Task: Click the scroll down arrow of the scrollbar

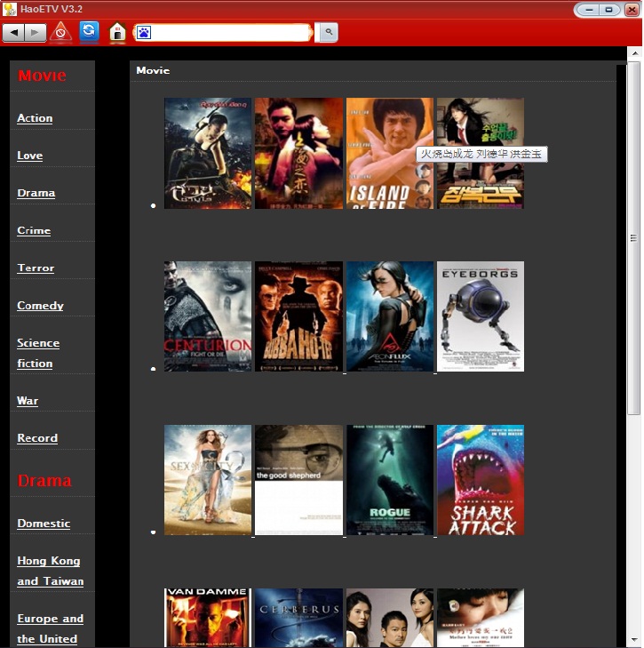Action: (x=633, y=640)
